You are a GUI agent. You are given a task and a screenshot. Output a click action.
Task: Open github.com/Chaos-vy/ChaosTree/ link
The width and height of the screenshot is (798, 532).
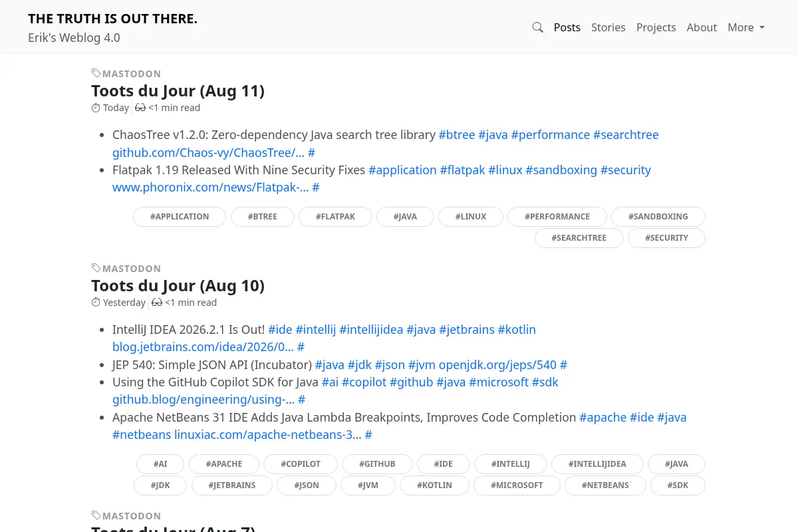pos(208,152)
